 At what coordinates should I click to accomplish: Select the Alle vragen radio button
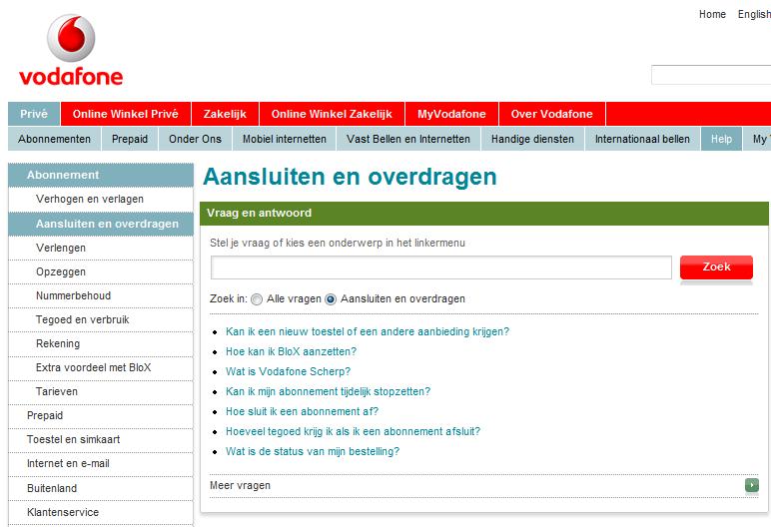coord(257,299)
